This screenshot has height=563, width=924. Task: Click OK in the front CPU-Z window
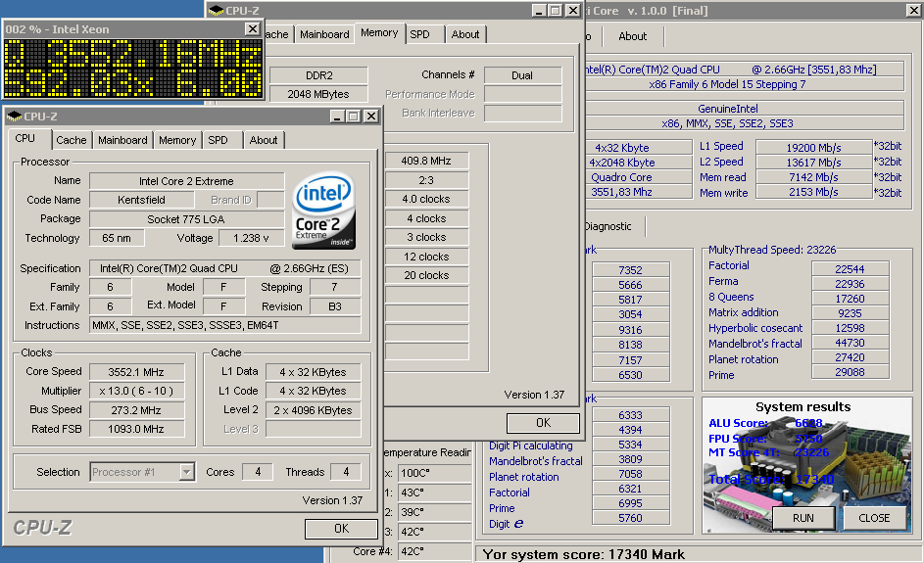point(341,529)
